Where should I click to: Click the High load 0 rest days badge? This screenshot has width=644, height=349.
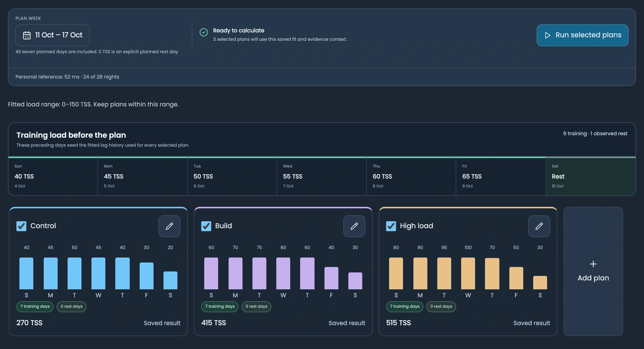(x=441, y=307)
